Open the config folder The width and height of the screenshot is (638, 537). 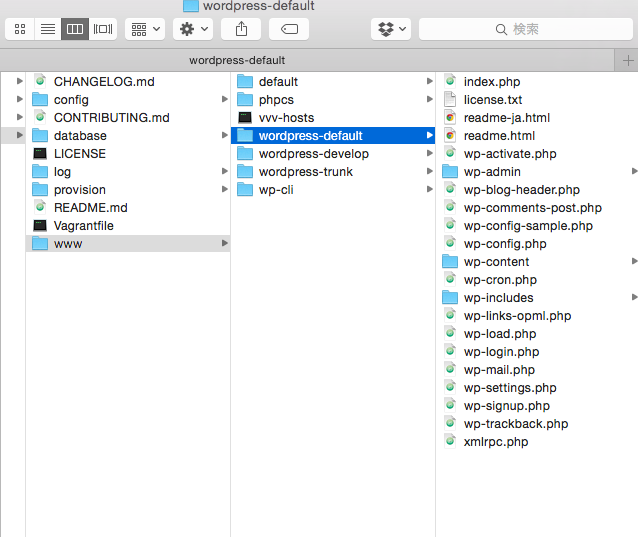pos(128,100)
